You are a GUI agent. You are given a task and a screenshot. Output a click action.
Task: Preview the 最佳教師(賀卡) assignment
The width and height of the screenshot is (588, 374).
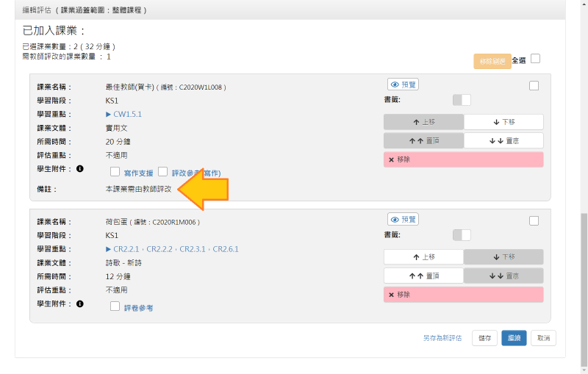point(402,84)
